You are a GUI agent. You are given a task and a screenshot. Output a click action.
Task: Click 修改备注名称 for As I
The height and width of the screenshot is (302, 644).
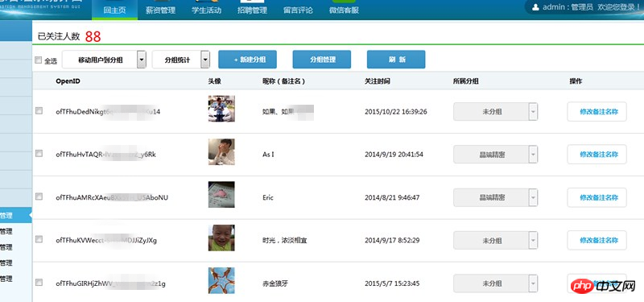click(x=597, y=155)
